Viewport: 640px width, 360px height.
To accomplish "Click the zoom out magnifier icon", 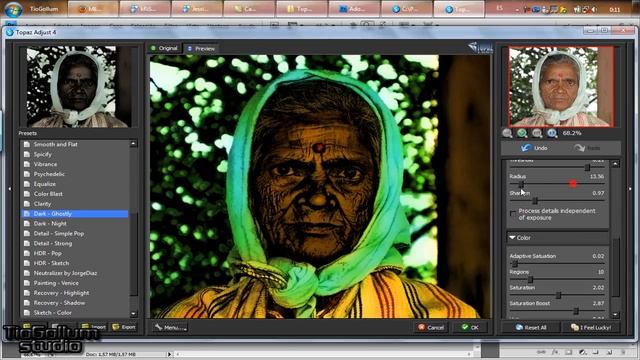I will click(507, 133).
